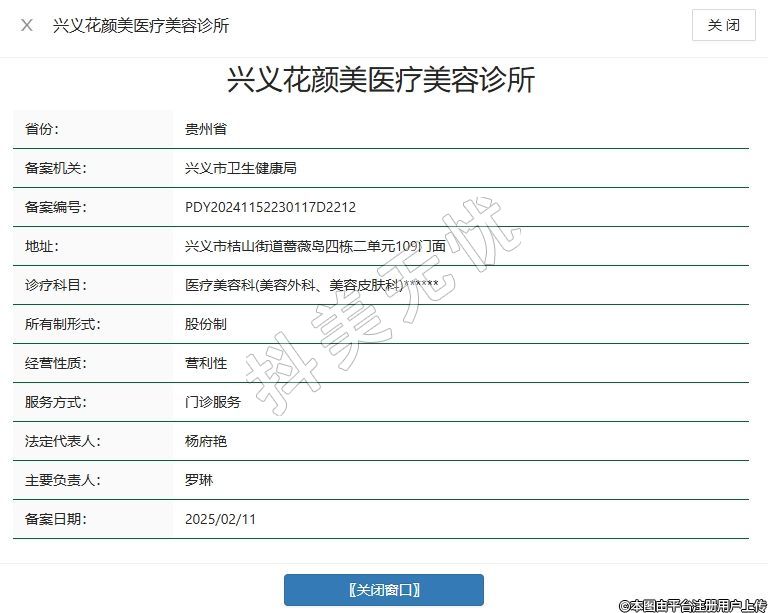Click the 股份制 ownership value

[206, 324]
